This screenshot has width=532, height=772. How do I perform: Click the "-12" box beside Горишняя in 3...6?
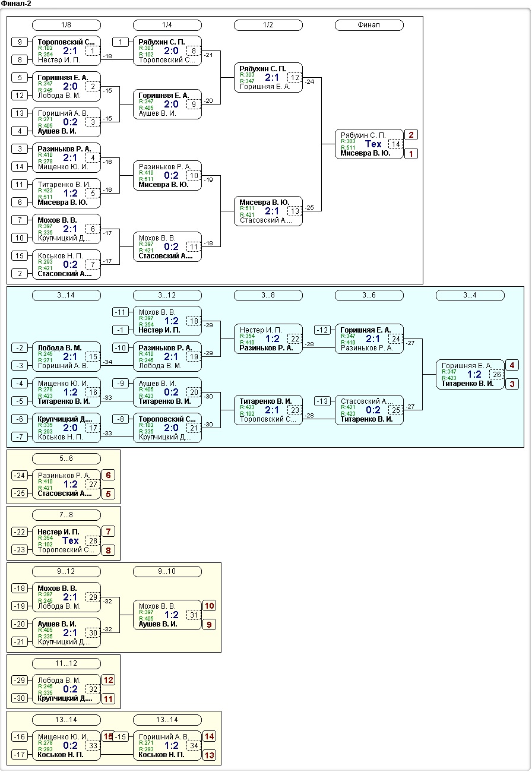(x=322, y=330)
